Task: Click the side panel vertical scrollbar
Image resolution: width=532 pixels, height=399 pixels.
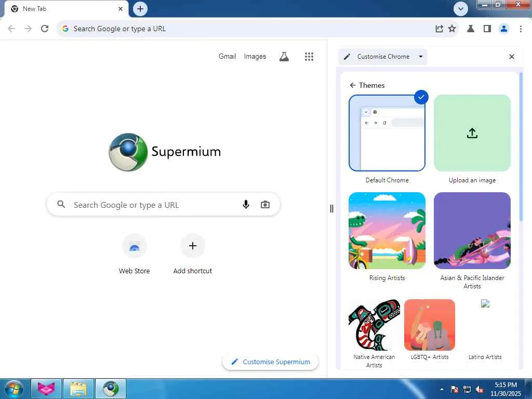Action: pyautogui.click(x=521, y=147)
